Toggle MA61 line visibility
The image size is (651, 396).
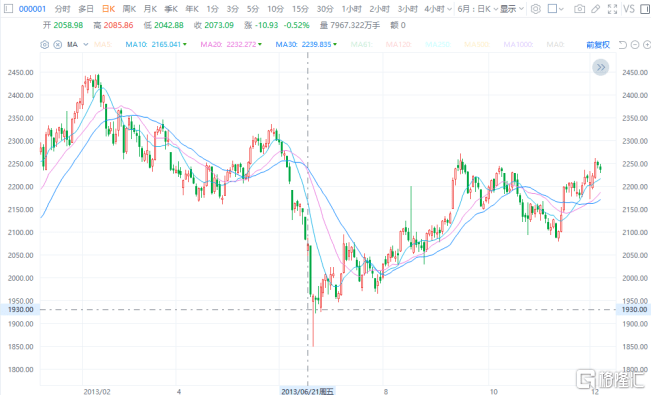click(361, 44)
